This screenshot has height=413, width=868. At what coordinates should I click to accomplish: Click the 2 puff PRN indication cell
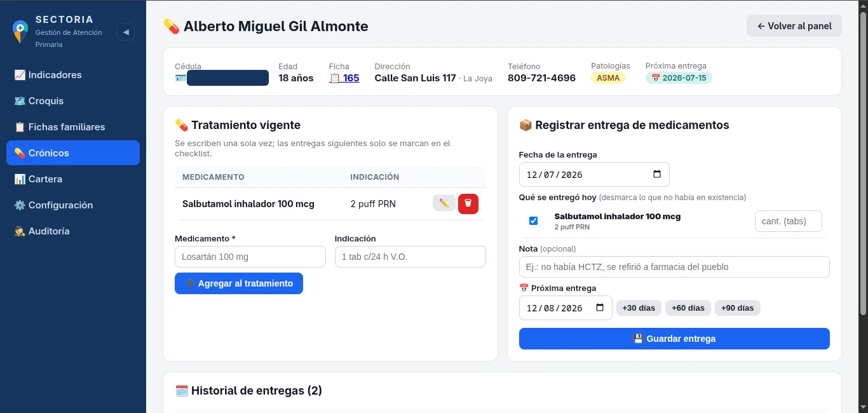pyautogui.click(x=373, y=204)
